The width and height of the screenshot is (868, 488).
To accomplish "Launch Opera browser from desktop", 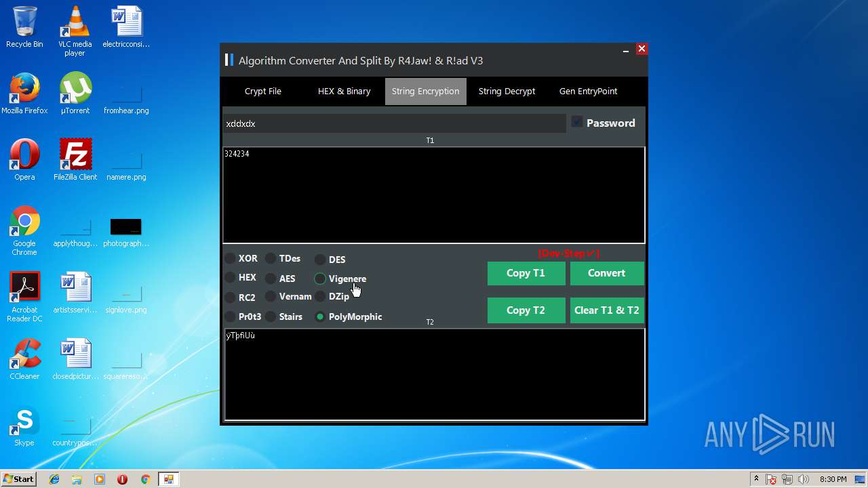I will click(24, 160).
